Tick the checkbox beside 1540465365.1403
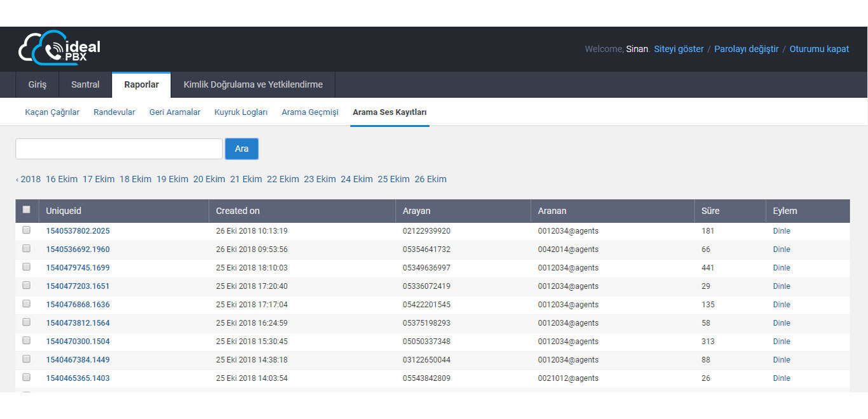This screenshot has height=419, width=868. click(26, 378)
